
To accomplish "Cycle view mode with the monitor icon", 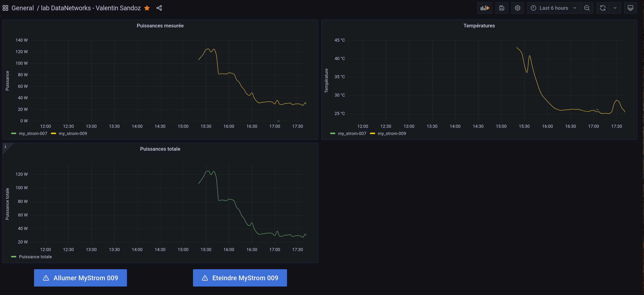I will point(630,8).
